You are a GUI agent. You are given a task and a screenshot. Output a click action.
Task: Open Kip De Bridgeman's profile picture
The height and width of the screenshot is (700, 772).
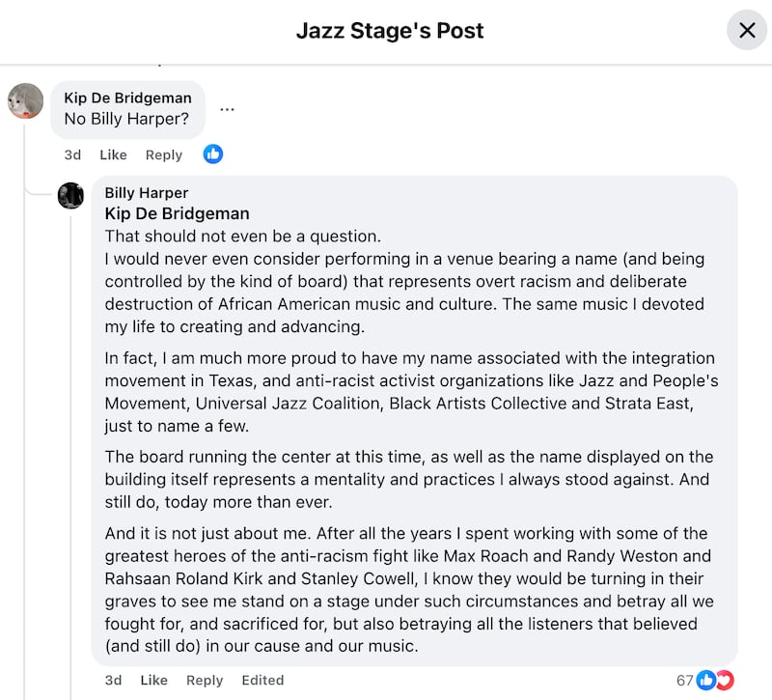(x=25, y=99)
